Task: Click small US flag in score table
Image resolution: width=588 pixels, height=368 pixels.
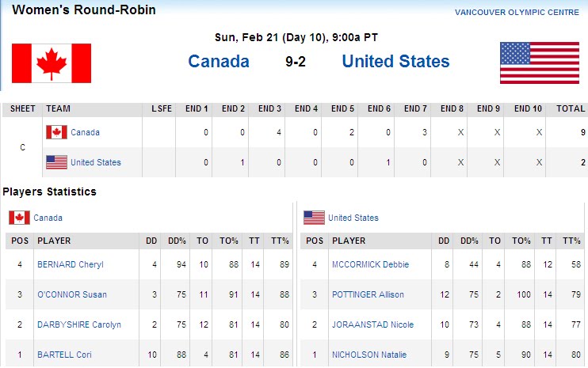Action: [56, 162]
